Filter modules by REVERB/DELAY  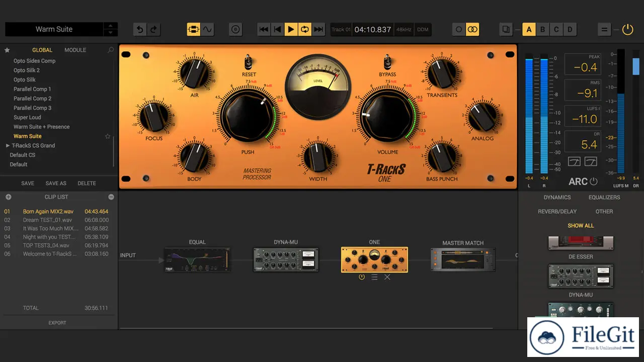[557, 212]
